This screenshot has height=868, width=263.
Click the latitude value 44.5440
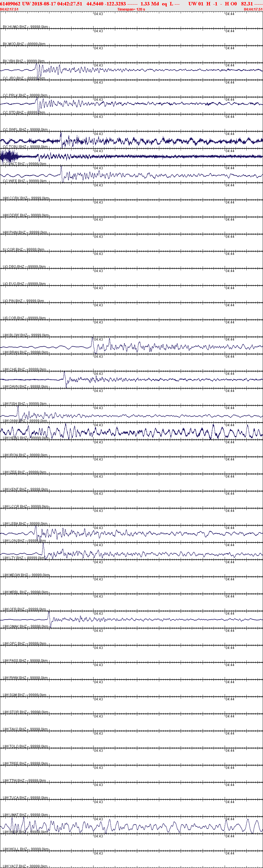click(x=95, y=4)
